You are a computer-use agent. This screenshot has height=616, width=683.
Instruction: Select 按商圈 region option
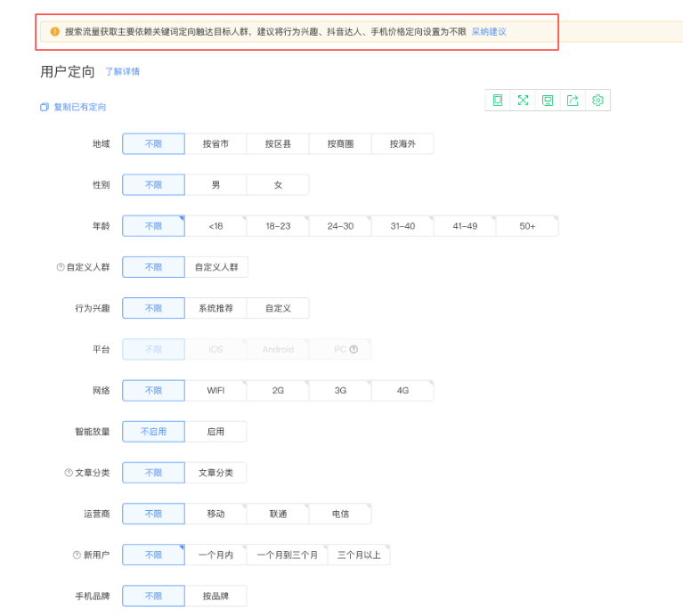[x=340, y=143]
